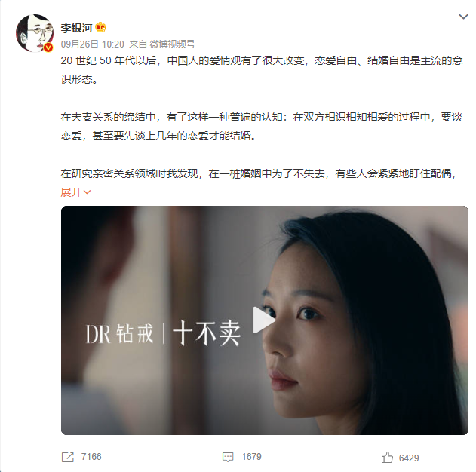This screenshot has height=472, width=476.
Task: Open the 李银河 username link
Action: 76,28
